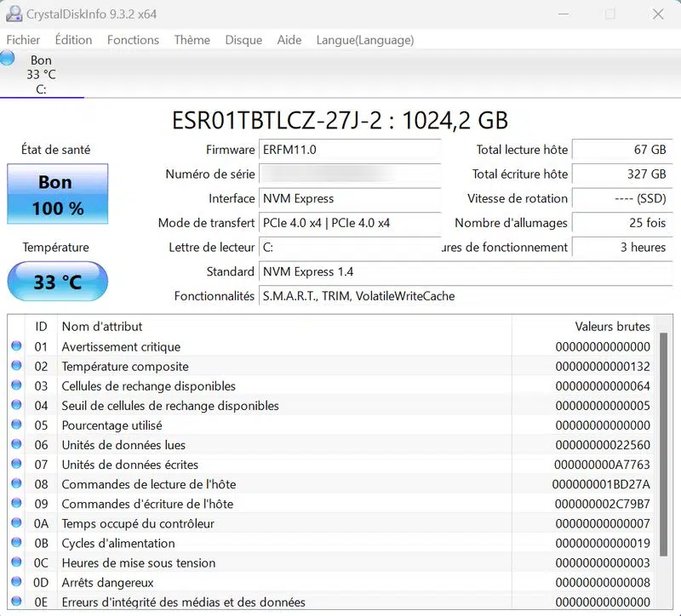Open the Langue(Language) menu

(364, 40)
